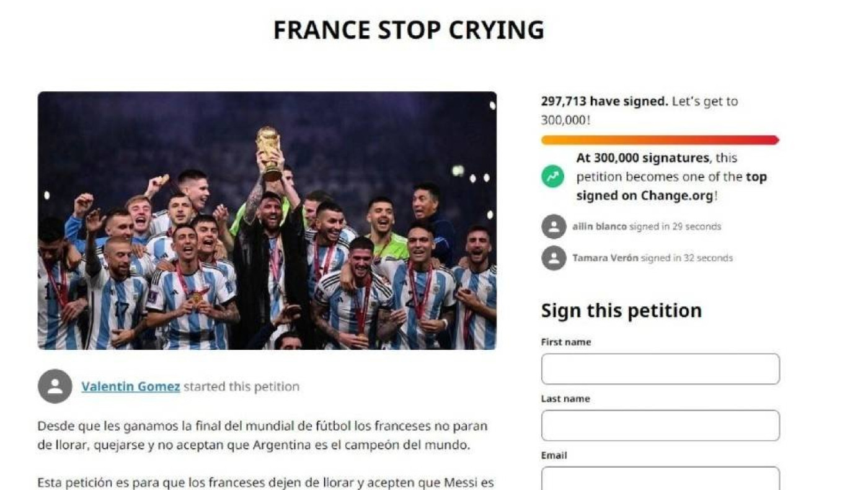Click the First name field label
Image resolution: width=868 pixels, height=490 pixels.
(566, 342)
